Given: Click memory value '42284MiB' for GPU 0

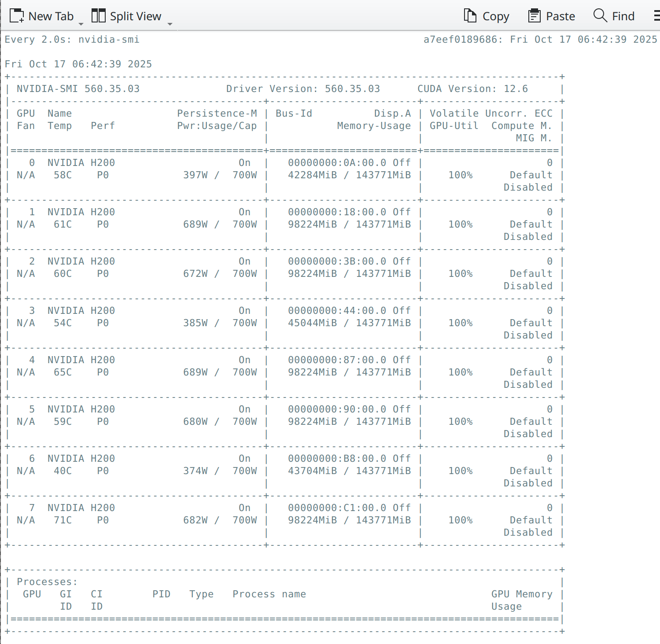Looking at the screenshot, I should click(x=313, y=175).
